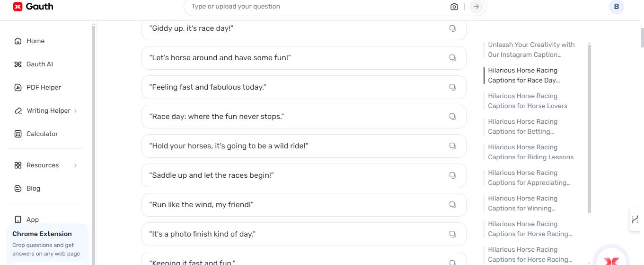The height and width of the screenshot is (265, 644).
Task: Open camera upload in search bar
Action: tap(454, 7)
